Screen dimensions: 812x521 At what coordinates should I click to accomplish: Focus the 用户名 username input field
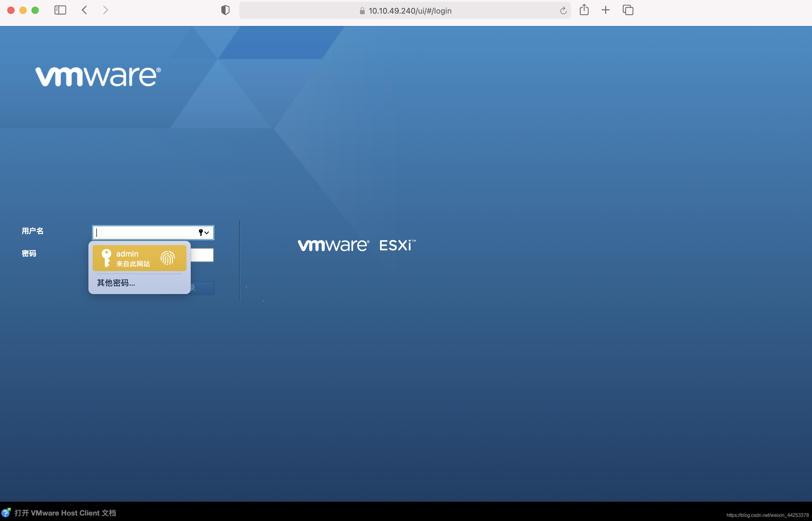(146, 232)
